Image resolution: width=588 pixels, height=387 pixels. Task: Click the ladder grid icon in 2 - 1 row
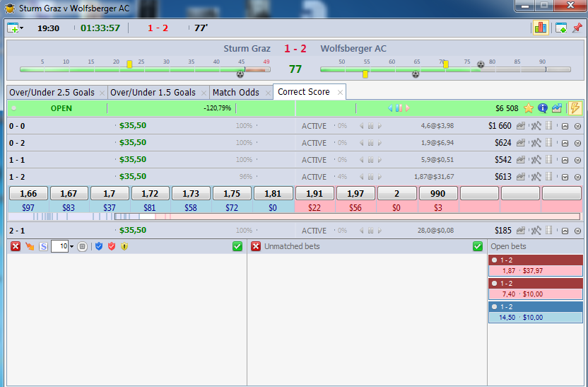(x=548, y=231)
